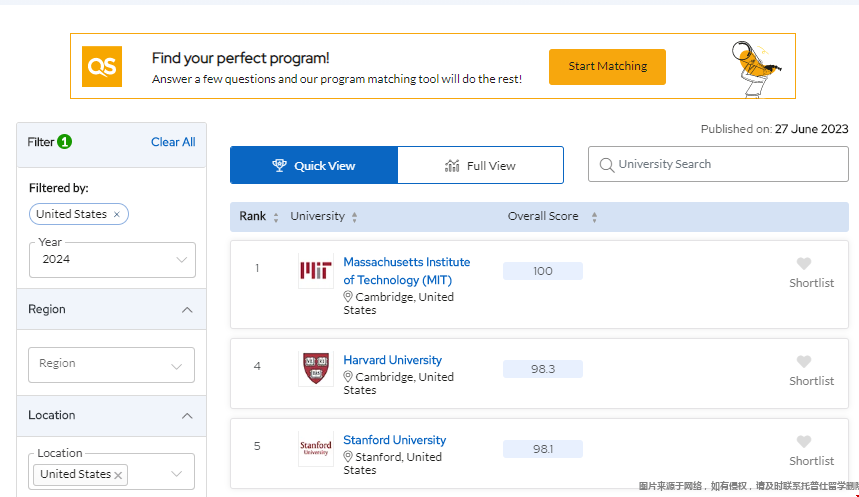Click the Stanford University logo

point(316,449)
